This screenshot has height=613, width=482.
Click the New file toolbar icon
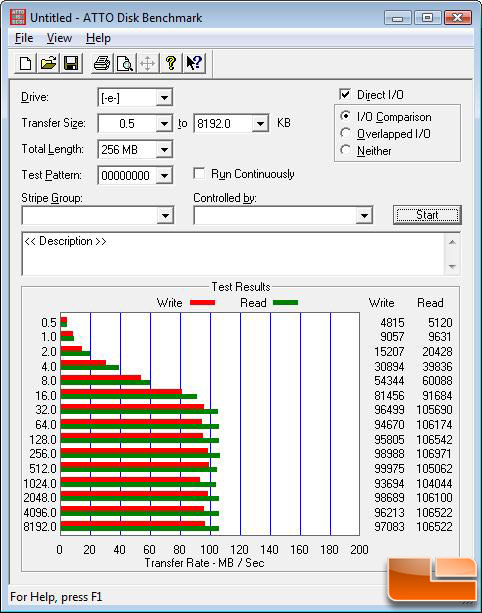25,63
